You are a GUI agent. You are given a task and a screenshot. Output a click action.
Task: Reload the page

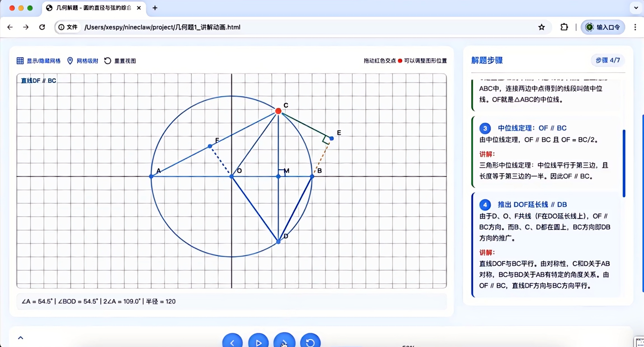42,27
